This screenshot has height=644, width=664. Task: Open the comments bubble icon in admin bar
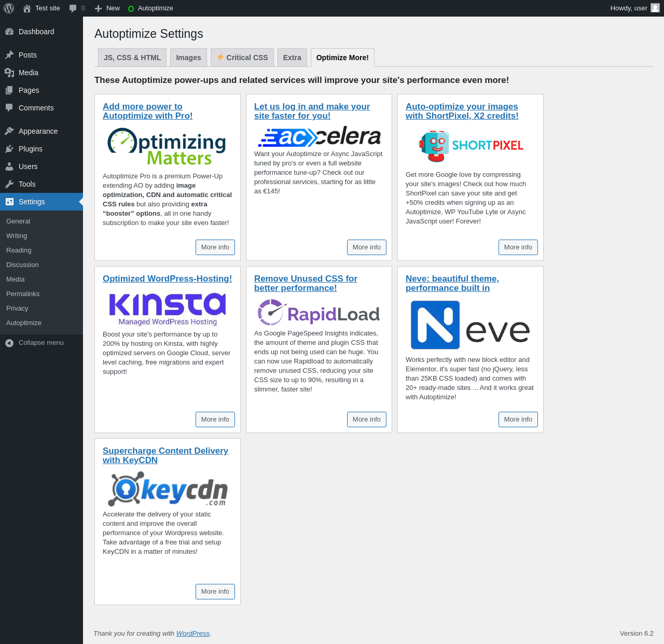click(73, 8)
